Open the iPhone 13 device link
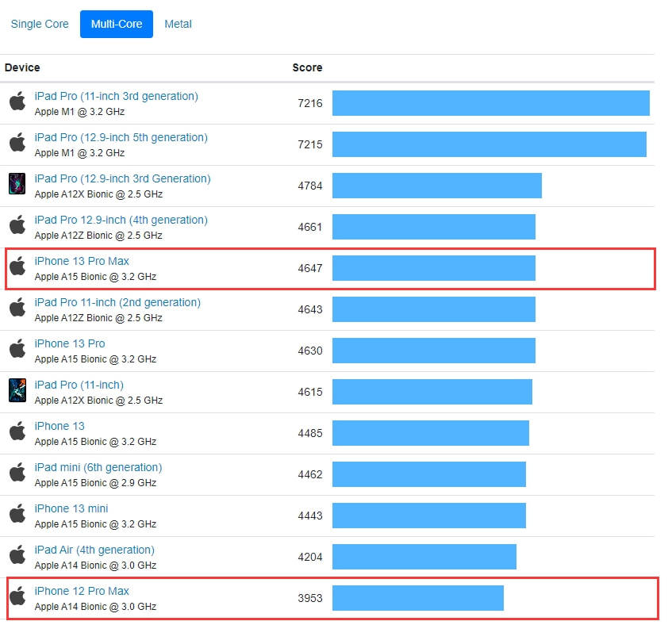 coord(60,426)
